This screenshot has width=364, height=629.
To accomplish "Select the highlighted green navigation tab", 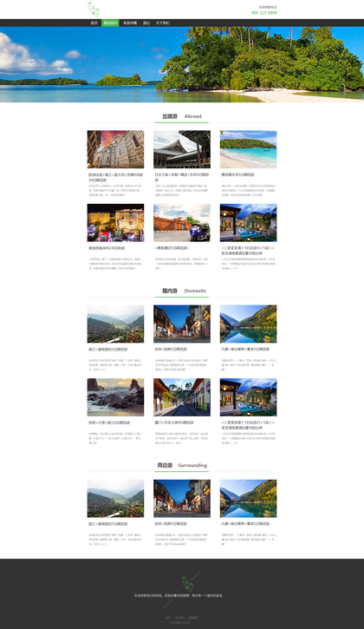I will coord(110,23).
